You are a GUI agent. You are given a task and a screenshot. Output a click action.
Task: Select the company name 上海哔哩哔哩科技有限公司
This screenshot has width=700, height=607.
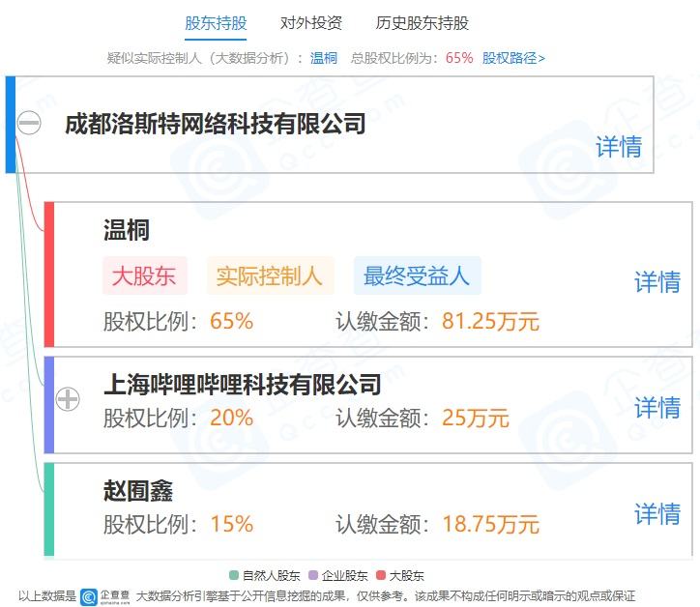(242, 385)
